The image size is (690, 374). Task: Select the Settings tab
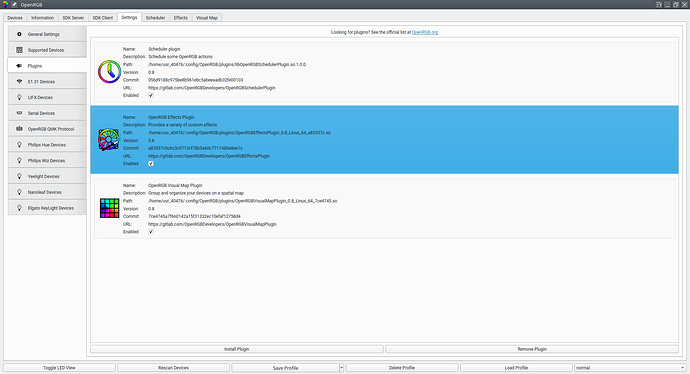(129, 17)
